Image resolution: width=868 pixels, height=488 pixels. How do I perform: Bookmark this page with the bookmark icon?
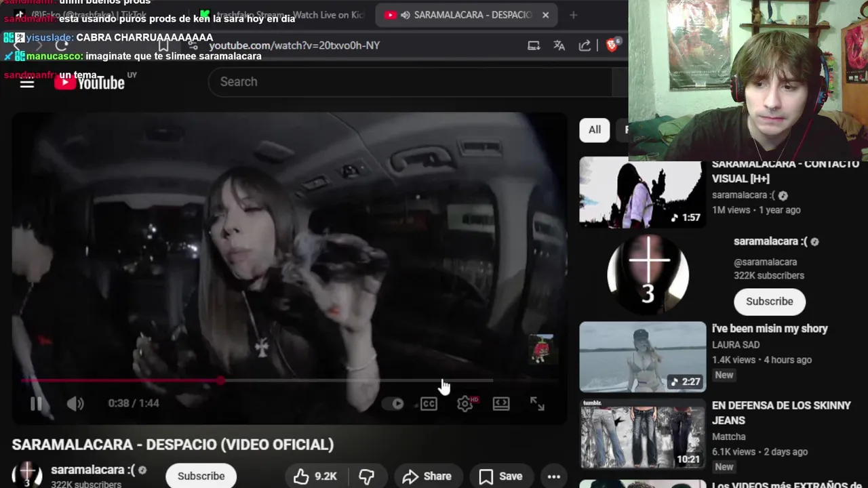pos(163,45)
